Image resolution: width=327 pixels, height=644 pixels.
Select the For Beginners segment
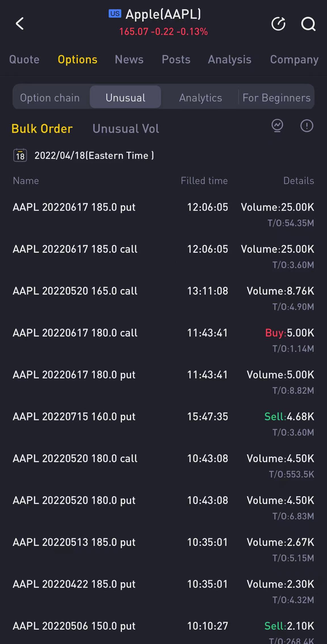pyautogui.click(x=276, y=98)
